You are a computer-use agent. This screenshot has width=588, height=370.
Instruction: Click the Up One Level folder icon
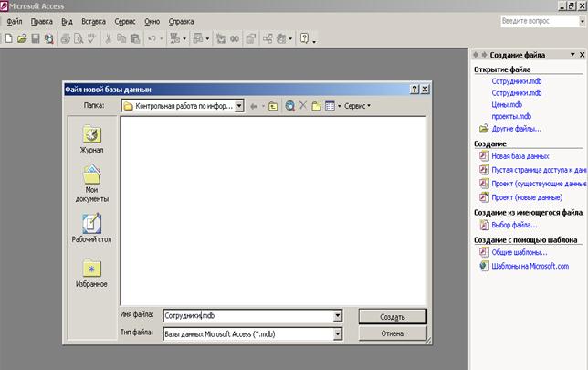[x=273, y=106]
